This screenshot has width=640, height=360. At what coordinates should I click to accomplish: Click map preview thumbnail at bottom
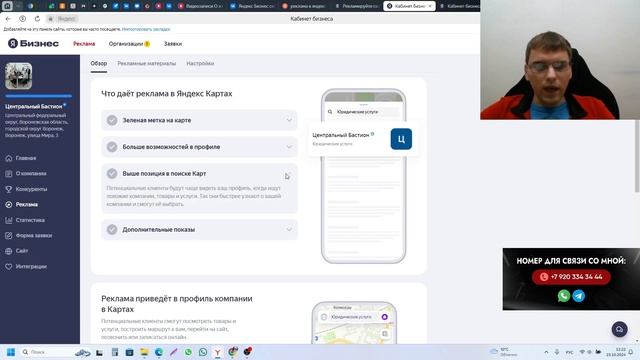[x=354, y=323]
